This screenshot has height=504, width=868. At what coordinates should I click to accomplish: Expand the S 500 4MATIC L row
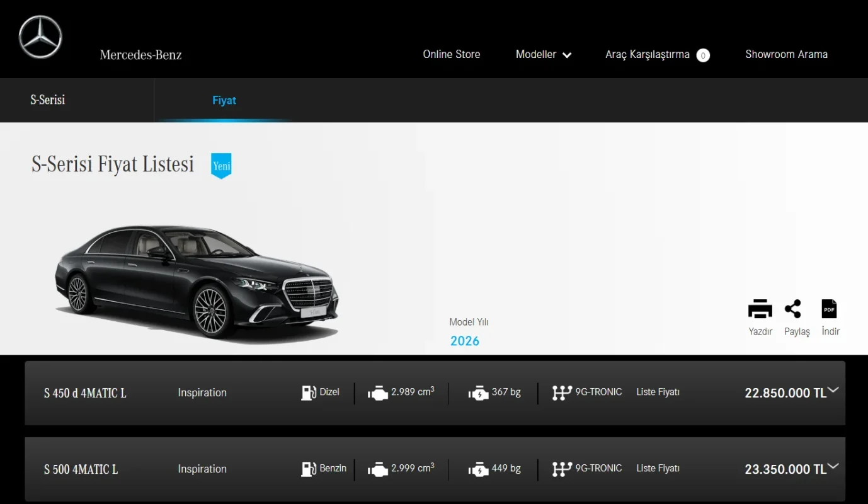click(x=833, y=466)
